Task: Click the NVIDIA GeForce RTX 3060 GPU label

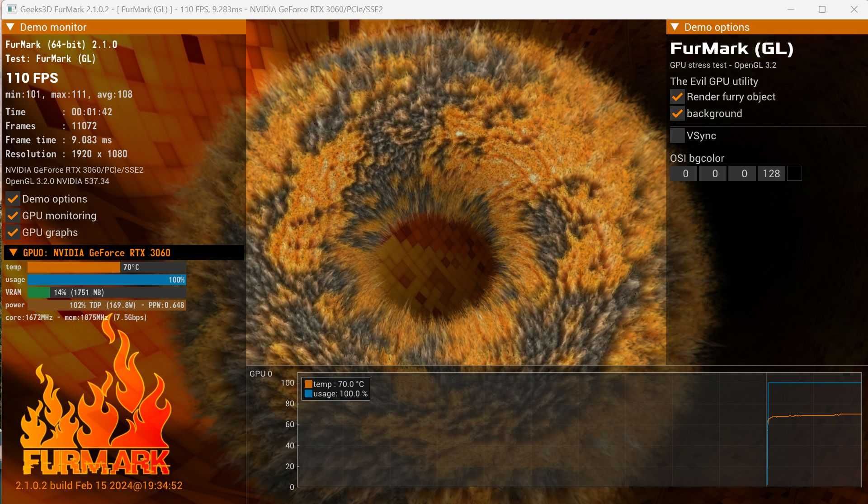Action: [96, 253]
